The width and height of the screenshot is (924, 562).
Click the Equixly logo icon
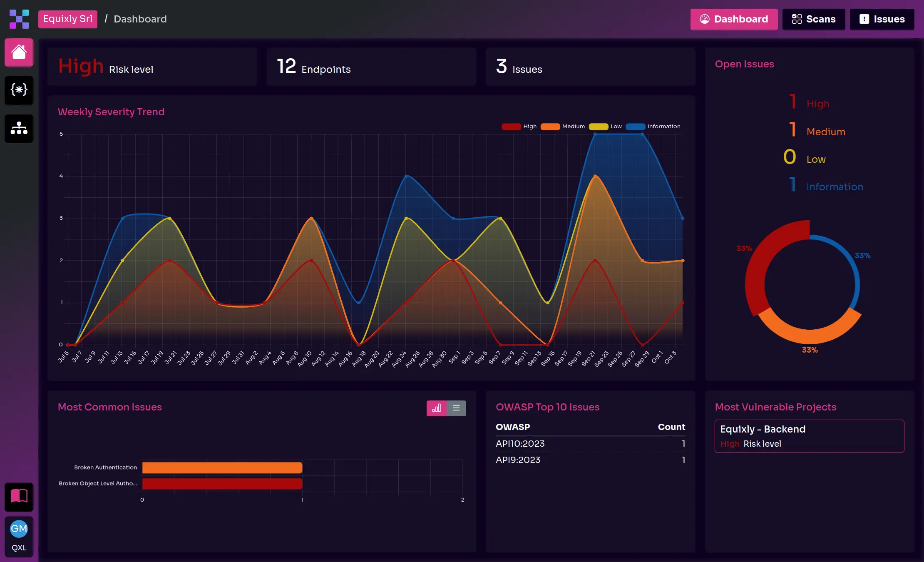(19, 19)
